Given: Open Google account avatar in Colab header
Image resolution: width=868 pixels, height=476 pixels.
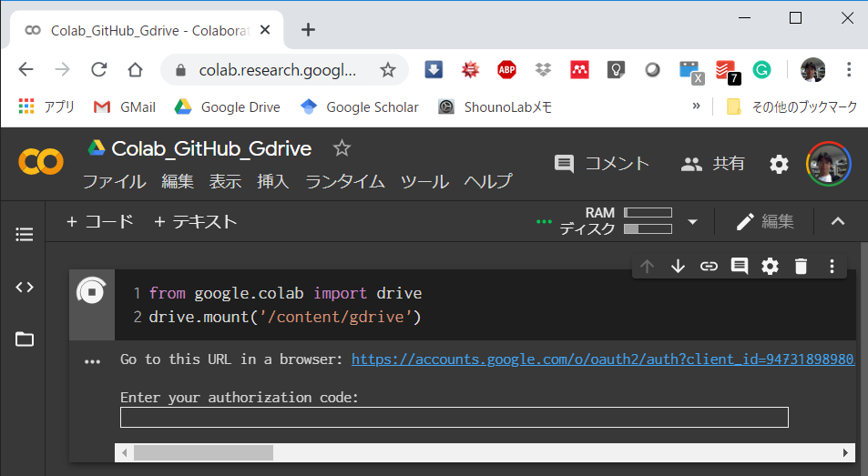Looking at the screenshot, I should pyautogui.click(x=829, y=164).
